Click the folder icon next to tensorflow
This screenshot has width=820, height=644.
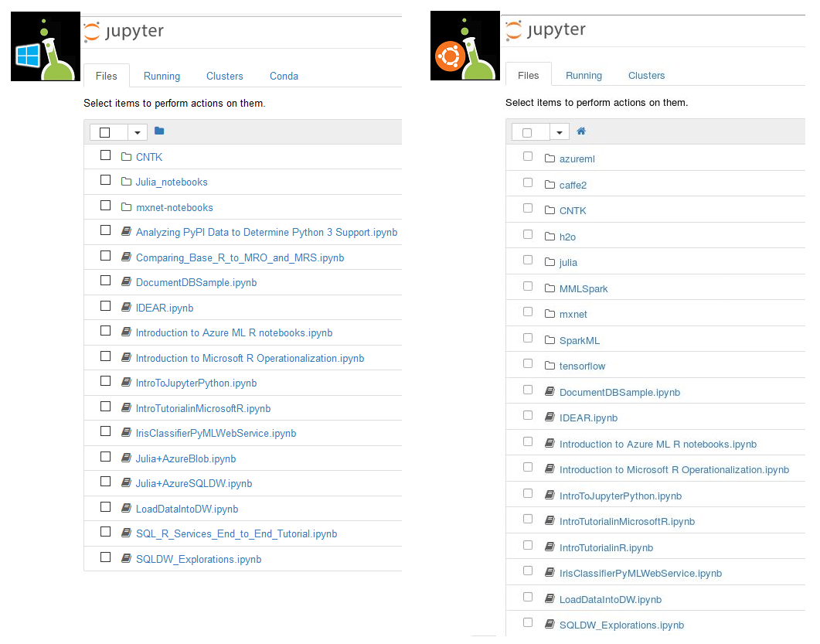(x=548, y=366)
